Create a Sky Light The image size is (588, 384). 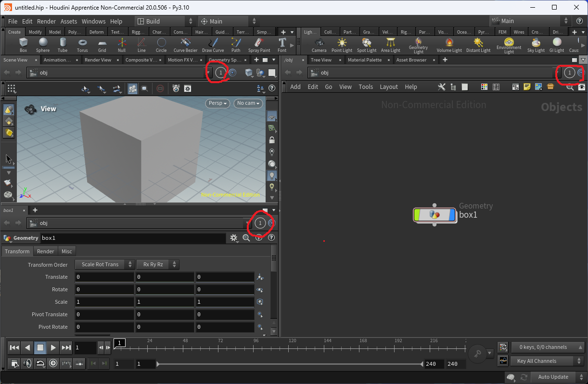[536, 45]
